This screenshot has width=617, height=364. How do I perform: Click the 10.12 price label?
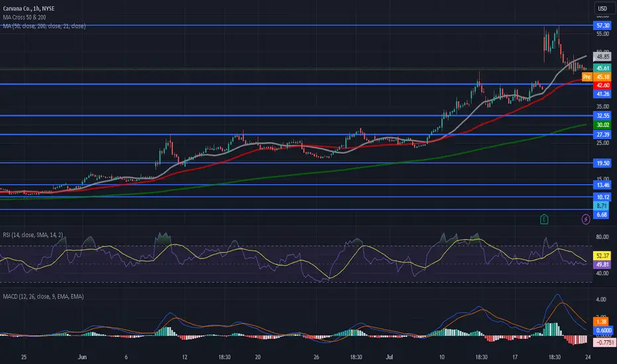click(602, 197)
